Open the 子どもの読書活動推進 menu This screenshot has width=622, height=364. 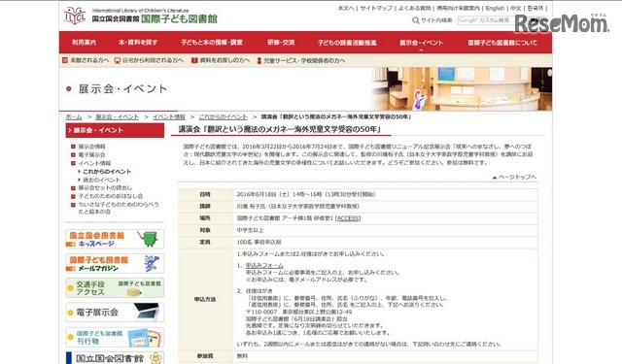tap(347, 43)
